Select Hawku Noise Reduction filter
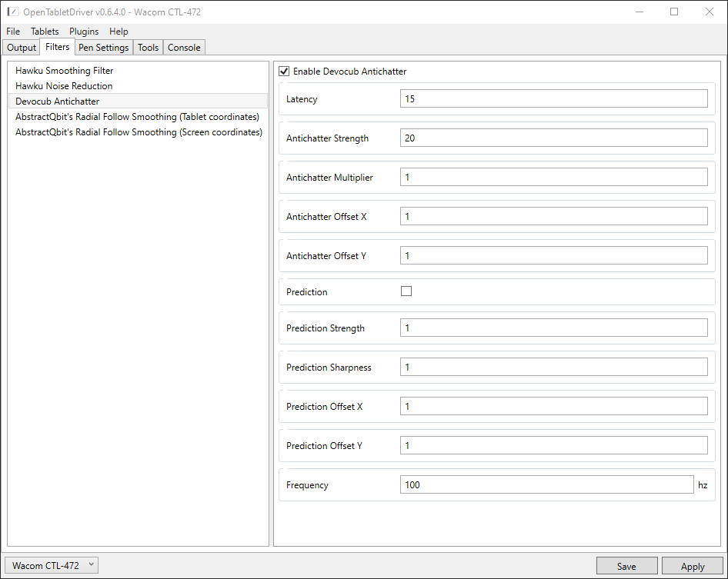The width and height of the screenshot is (728, 579). (64, 86)
